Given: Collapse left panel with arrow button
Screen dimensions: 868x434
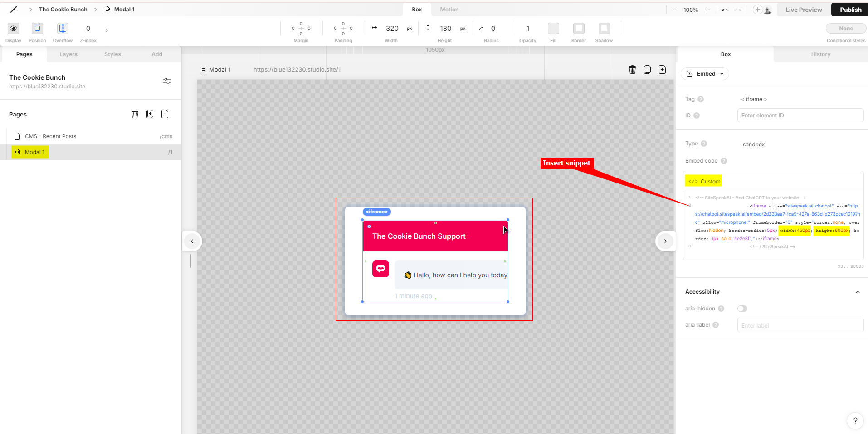Looking at the screenshot, I should click(x=192, y=241).
